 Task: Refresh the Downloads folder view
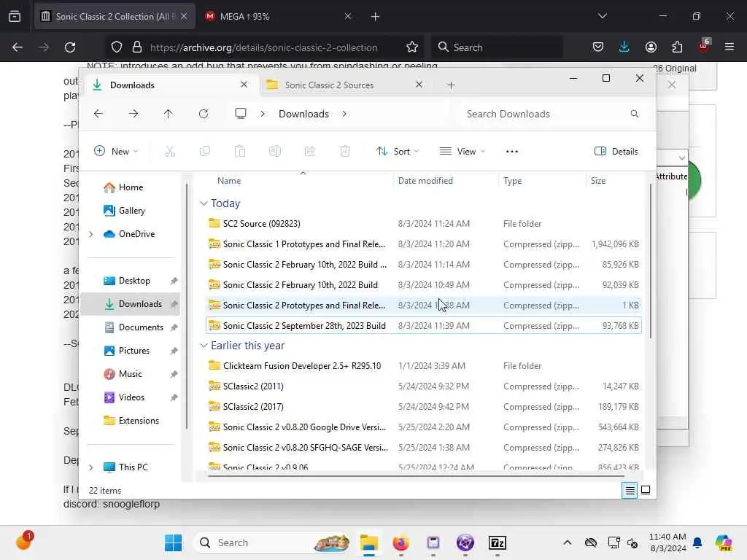204,114
